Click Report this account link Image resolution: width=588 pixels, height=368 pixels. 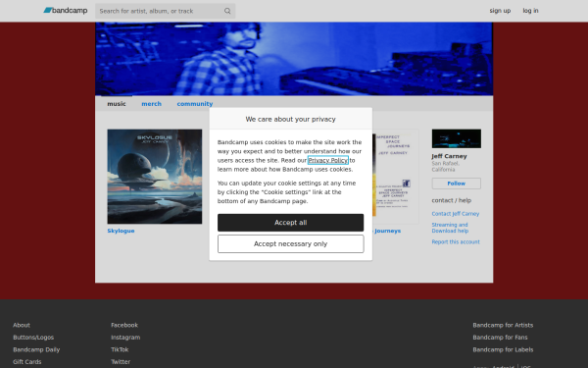[x=456, y=241]
